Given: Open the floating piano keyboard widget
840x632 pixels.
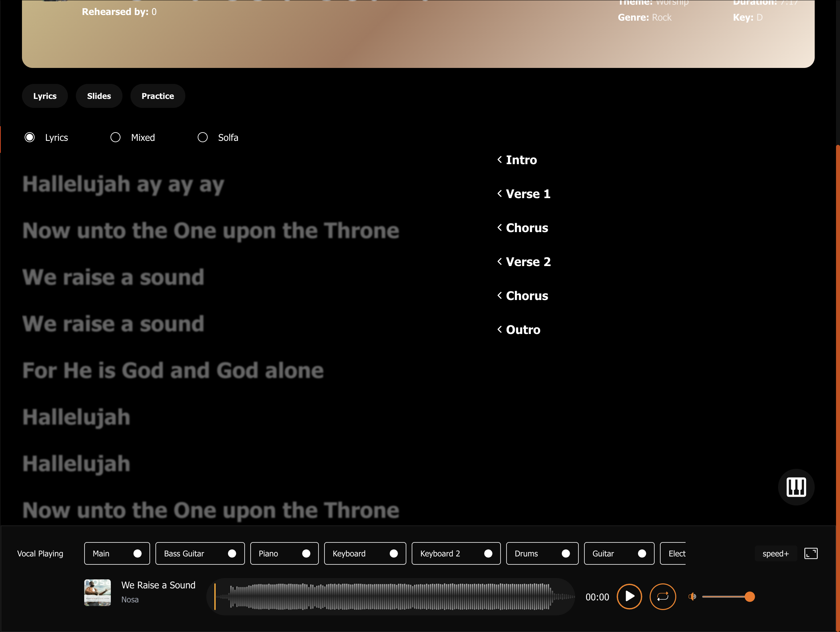Looking at the screenshot, I should coord(796,487).
